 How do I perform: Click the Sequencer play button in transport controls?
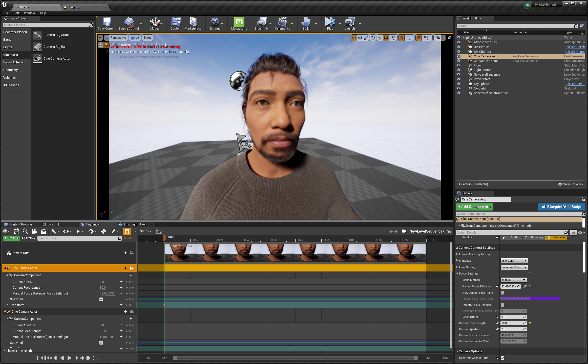coord(69,358)
